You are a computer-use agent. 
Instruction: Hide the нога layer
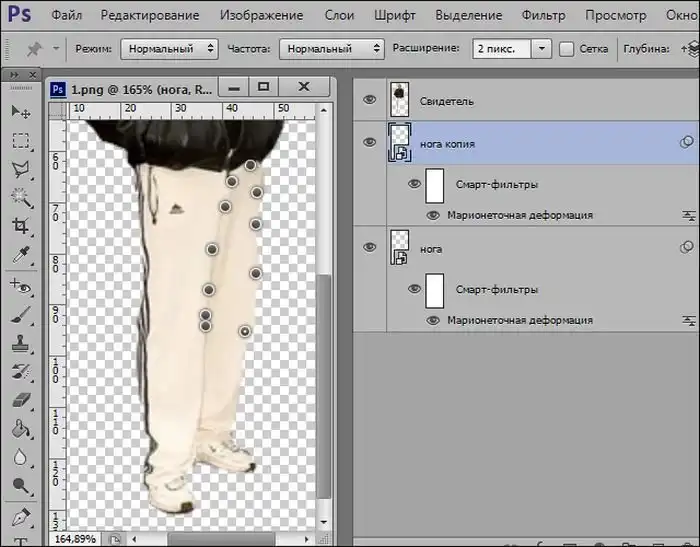370,247
